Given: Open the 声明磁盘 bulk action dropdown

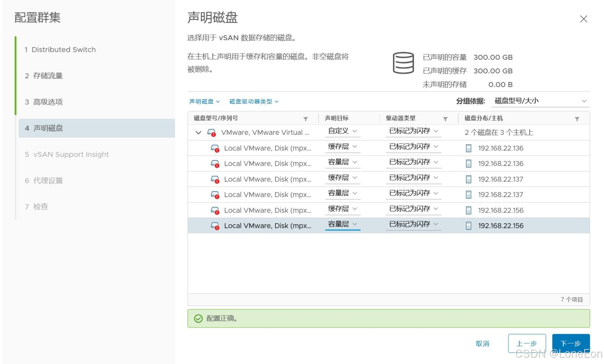Looking at the screenshot, I should (x=204, y=101).
